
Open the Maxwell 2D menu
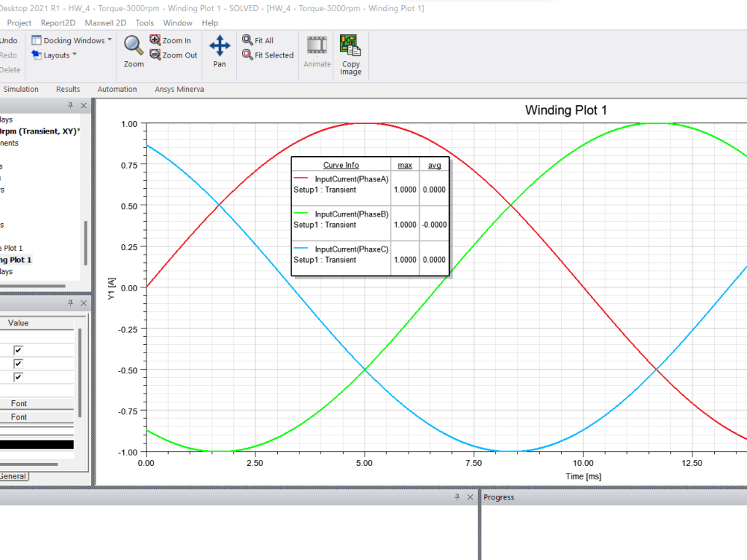(x=105, y=22)
